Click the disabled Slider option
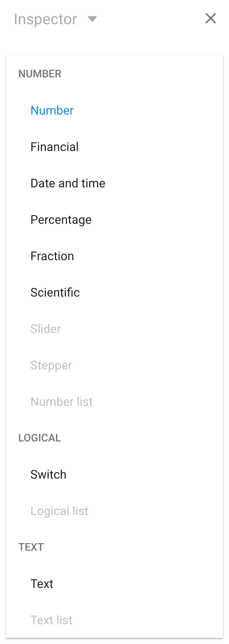This screenshot has height=644, width=229. (x=114, y=329)
